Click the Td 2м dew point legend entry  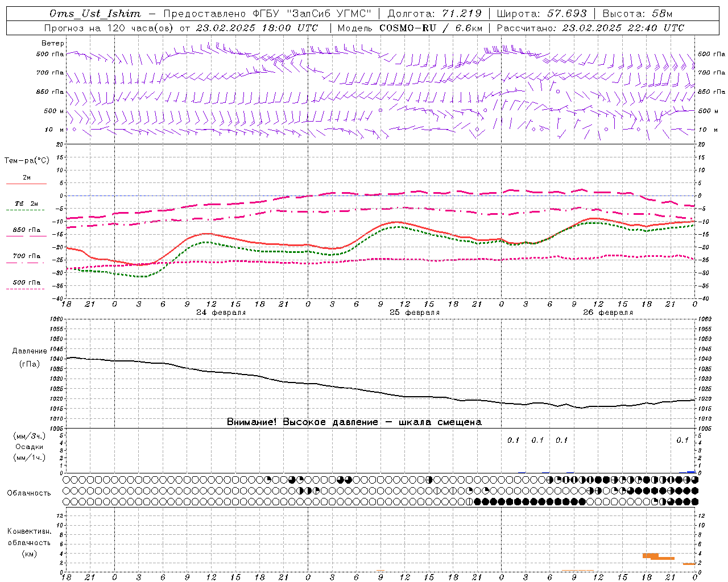pyautogui.click(x=27, y=203)
